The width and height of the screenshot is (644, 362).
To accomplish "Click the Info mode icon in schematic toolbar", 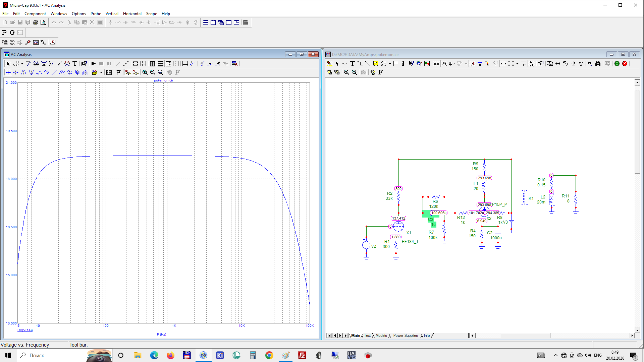I will 403,64.
